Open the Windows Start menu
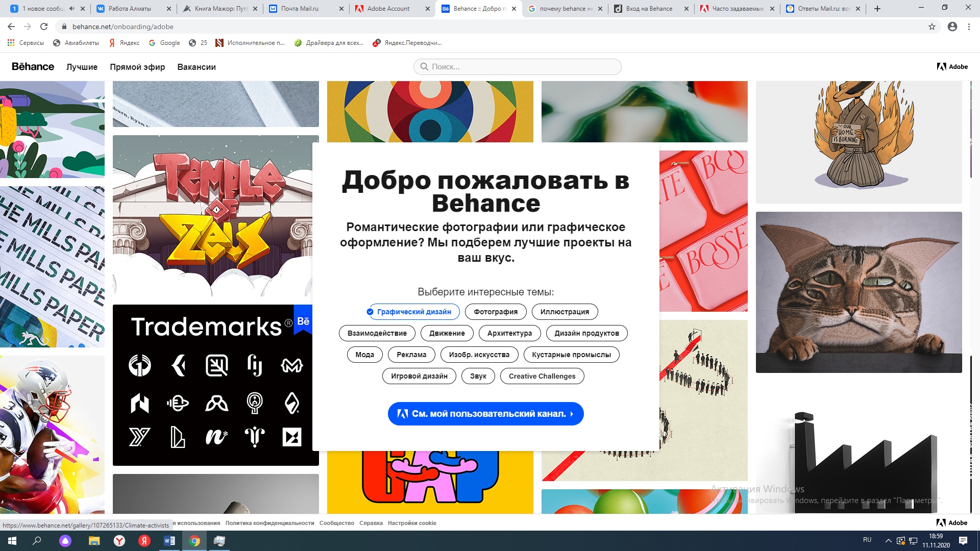 [12, 541]
